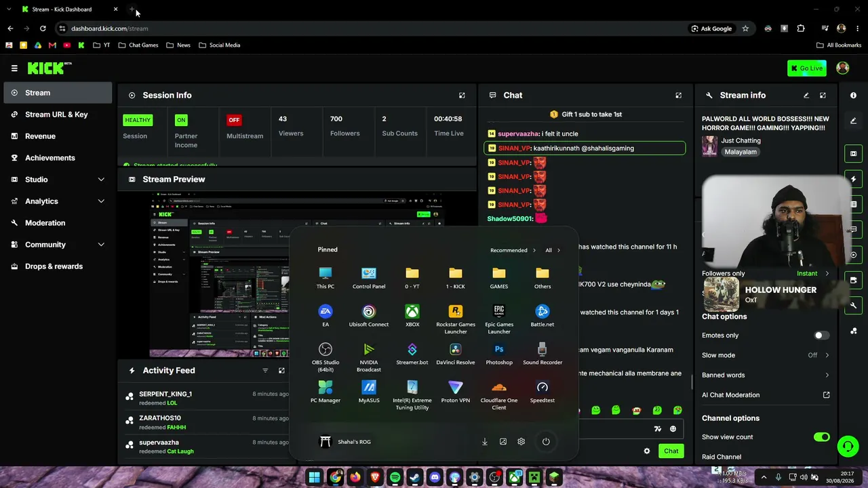The image size is (868, 488).
Task: Launch the XBOX app from pinned apps
Action: (412, 316)
